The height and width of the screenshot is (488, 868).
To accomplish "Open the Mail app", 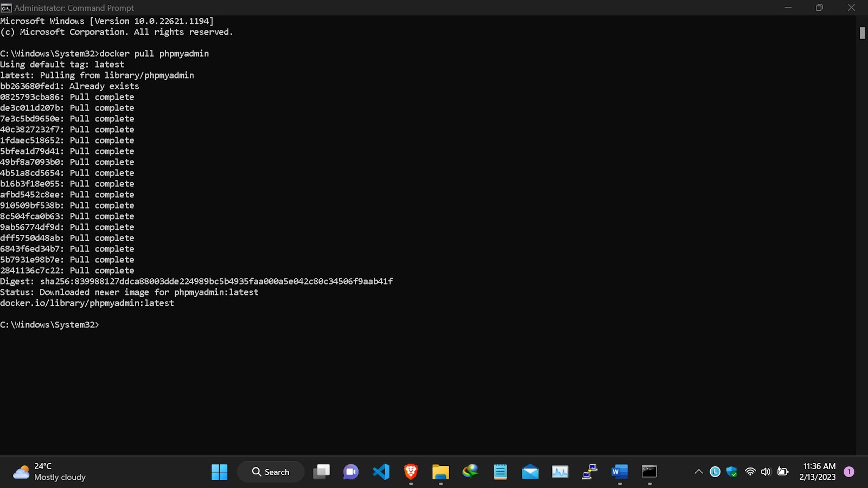I will pyautogui.click(x=530, y=472).
